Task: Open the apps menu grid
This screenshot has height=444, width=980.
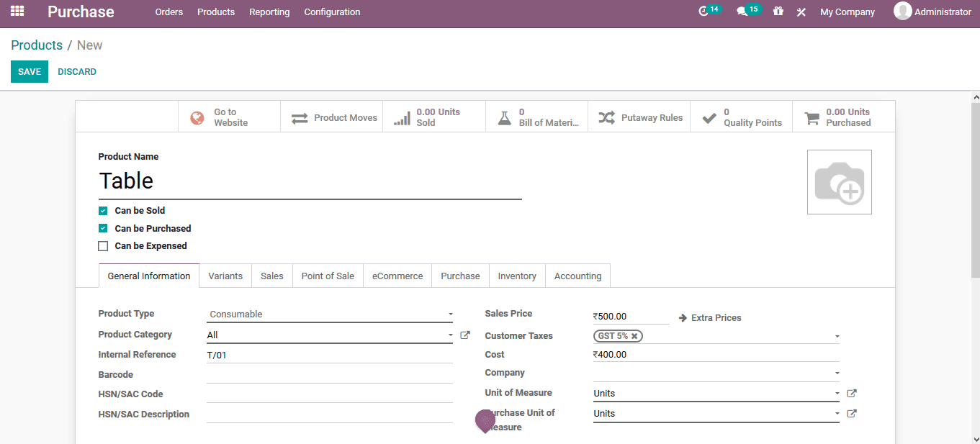Action: click(x=17, y=12)
